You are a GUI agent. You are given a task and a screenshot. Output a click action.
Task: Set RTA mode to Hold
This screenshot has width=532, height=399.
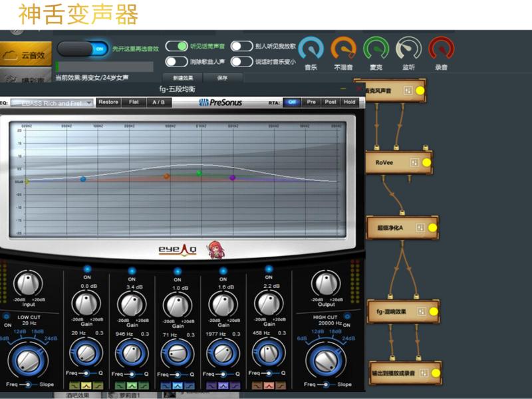click(350, 102)
